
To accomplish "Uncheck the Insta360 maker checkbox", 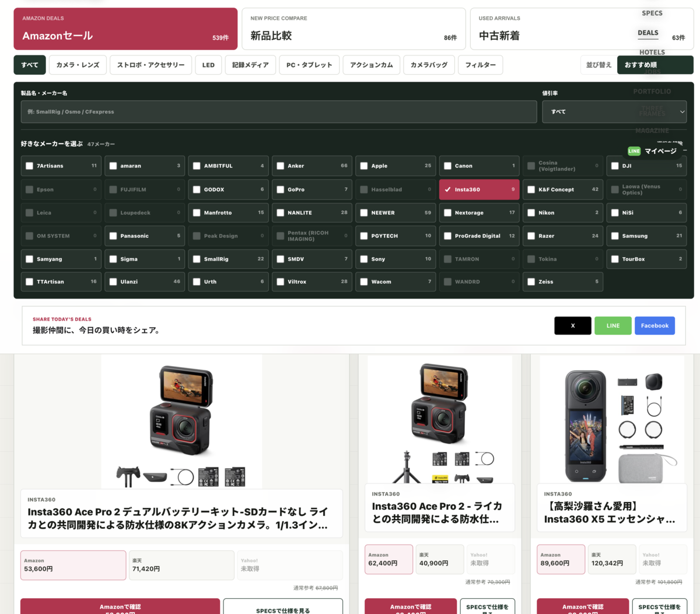I will pyautogui.click(x=447, y=190).
